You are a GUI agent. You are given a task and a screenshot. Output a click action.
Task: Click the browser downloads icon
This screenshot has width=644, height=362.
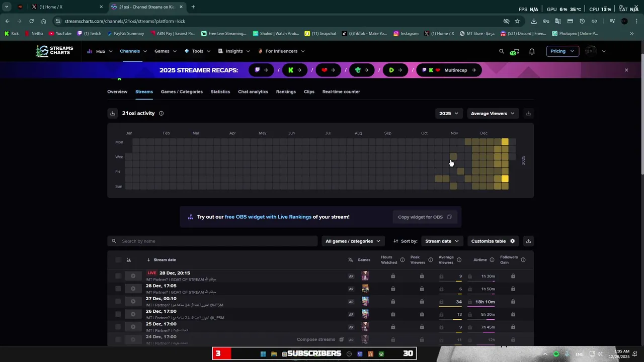[534, 21]
